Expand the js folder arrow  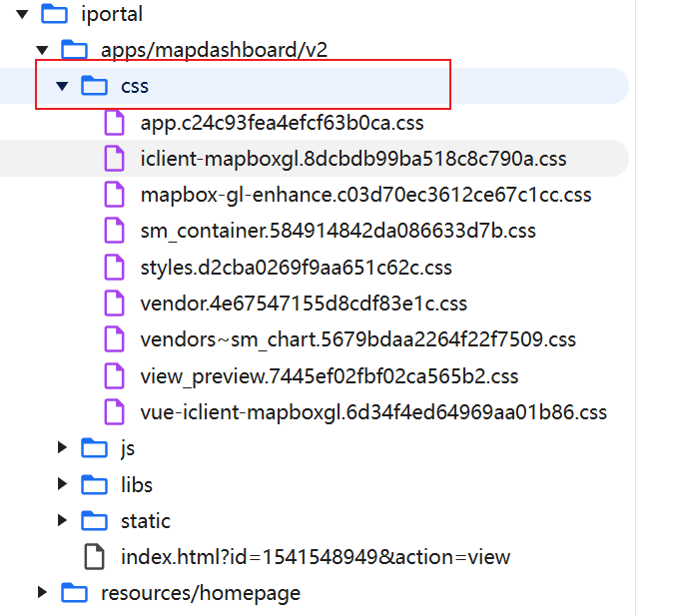(x=62, y=447)
